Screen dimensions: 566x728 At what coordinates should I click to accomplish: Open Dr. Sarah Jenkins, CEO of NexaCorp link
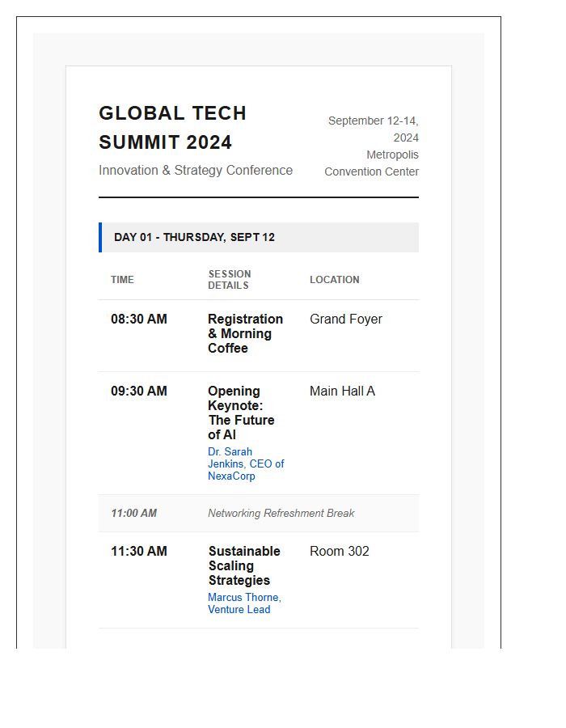(246, 463)
